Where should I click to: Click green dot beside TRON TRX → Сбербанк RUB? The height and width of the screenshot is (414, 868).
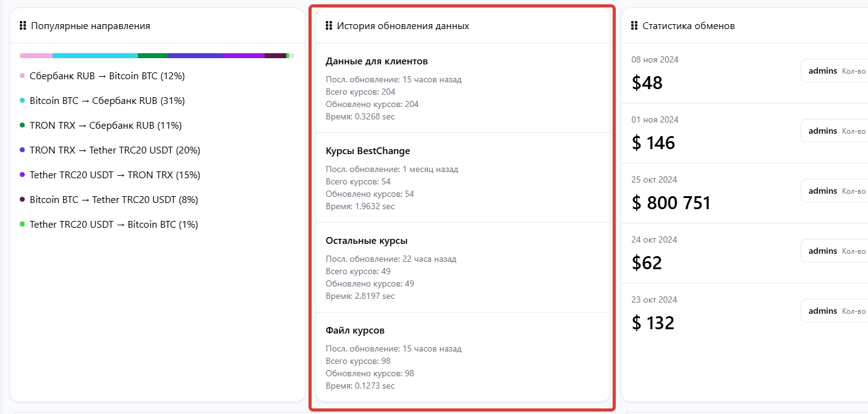[x=22, y=126]
